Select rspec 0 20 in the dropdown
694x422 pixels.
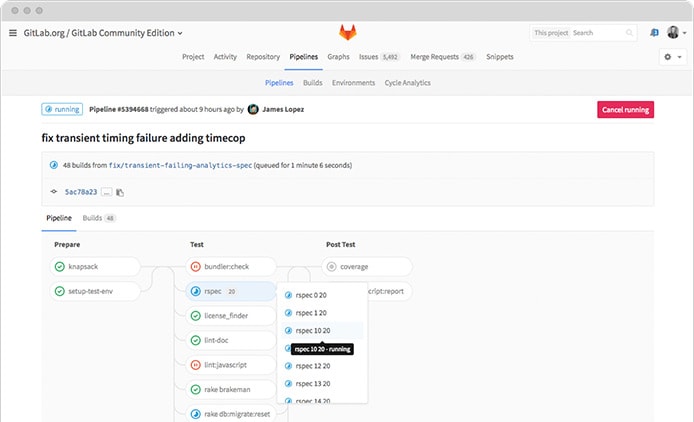[322, 295]
